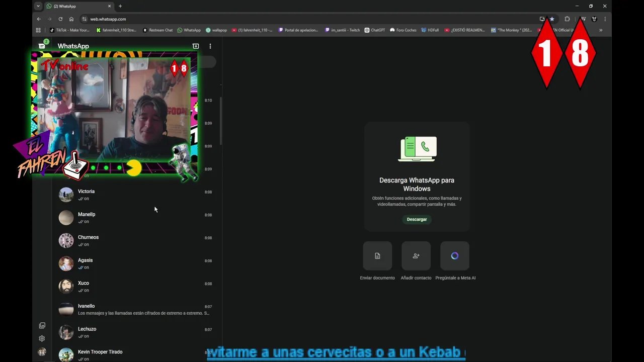Open the Chrome apps grid icon
Screen dimensions: 644x362
[38, 30]
